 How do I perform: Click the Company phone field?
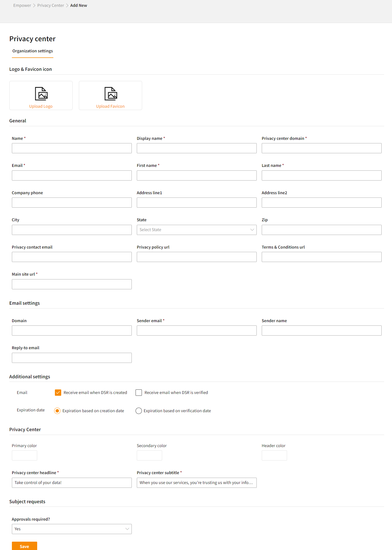(x=72, y=203)
